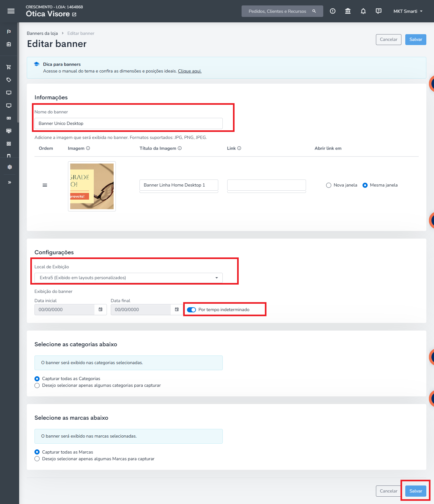This screenshot has width=434, height=504.
Task: Click the top Salvar button
Action: coord(416,40)
